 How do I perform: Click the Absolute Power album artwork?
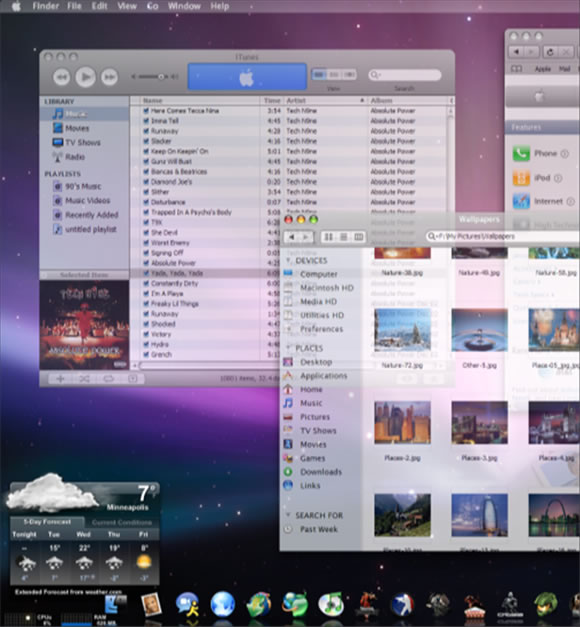84,325
